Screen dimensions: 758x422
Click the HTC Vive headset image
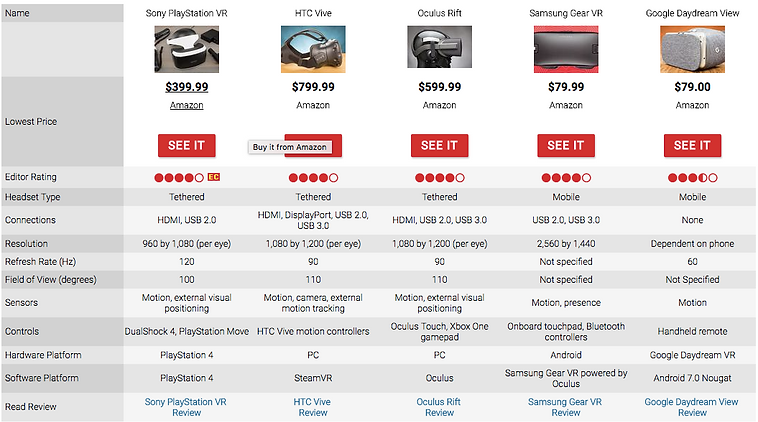(313, 47)
